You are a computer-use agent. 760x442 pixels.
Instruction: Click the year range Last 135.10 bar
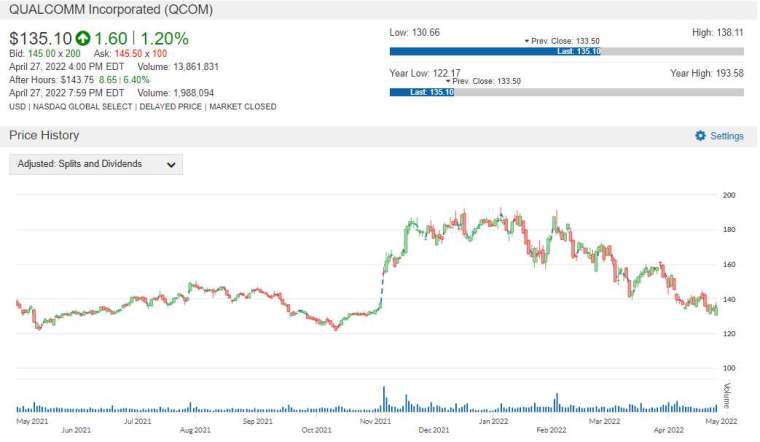[422, 92]
